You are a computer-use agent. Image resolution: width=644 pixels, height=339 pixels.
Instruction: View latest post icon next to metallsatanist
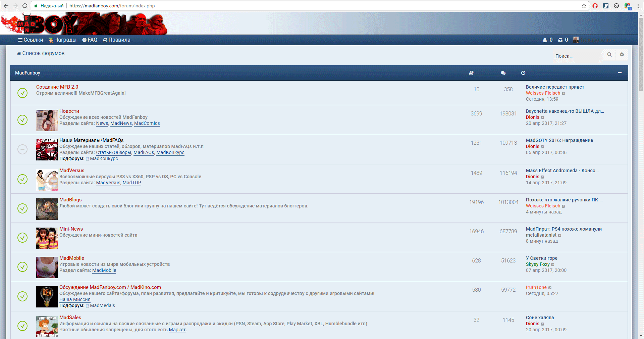point(559,235)
